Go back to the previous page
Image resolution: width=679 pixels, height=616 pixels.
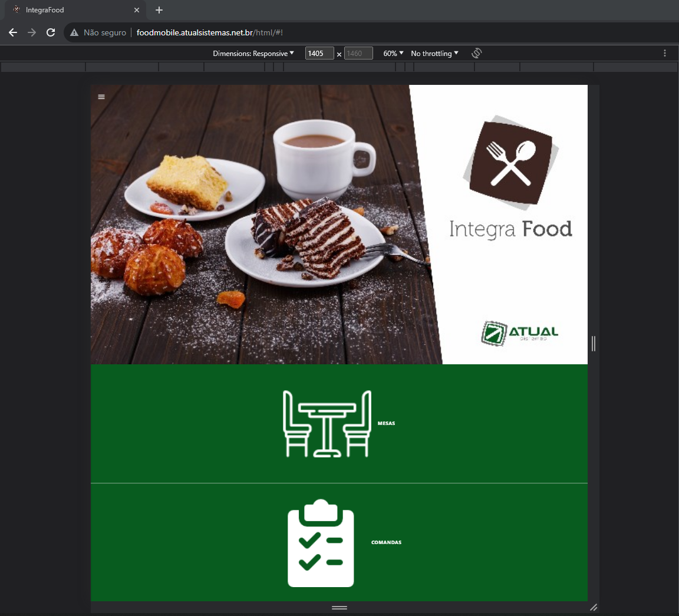click(13, 32)
